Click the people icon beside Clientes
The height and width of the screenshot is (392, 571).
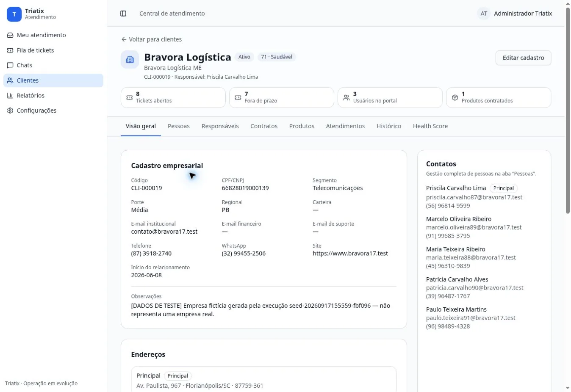(10, 80)
